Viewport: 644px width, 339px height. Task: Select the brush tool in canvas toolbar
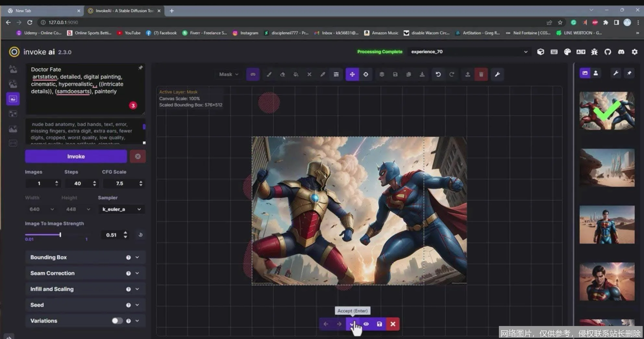tap(269, 74)
